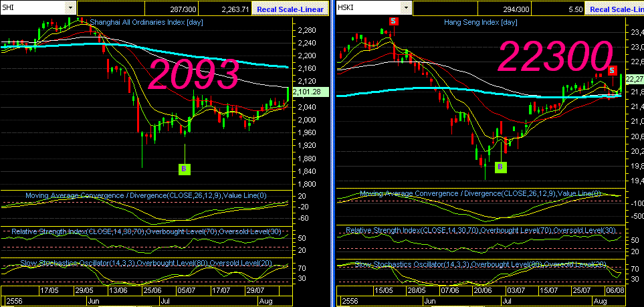Click the 05/07 date label on Shanghai axis
The height and width of the screenshot is (307, 644).
pyautogui.click(x=186, y=290)
